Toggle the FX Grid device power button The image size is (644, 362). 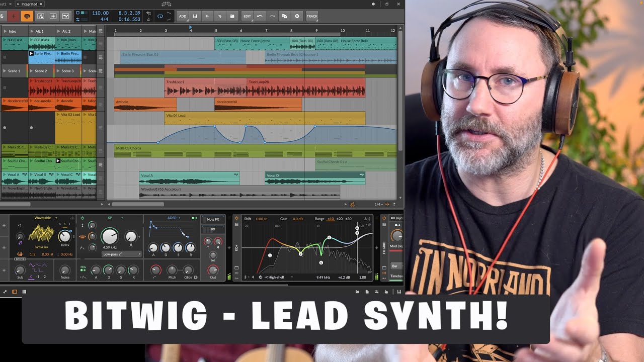pos(384,218)
